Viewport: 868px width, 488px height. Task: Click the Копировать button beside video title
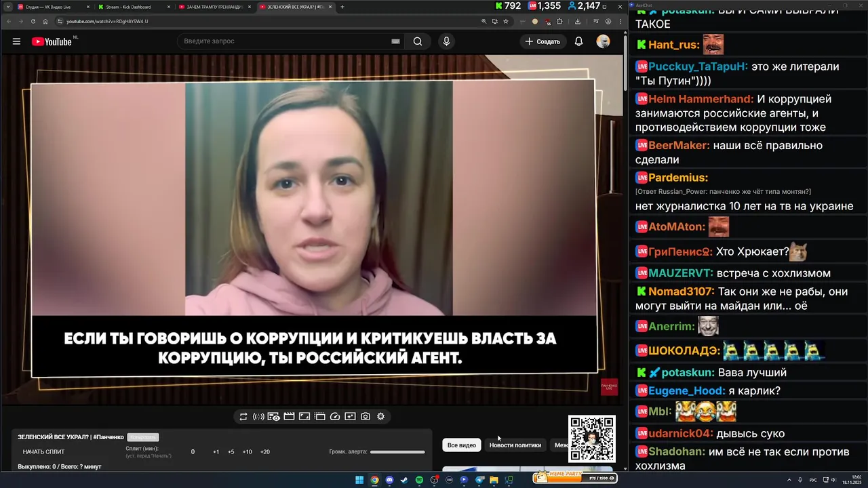click(143, 437)
